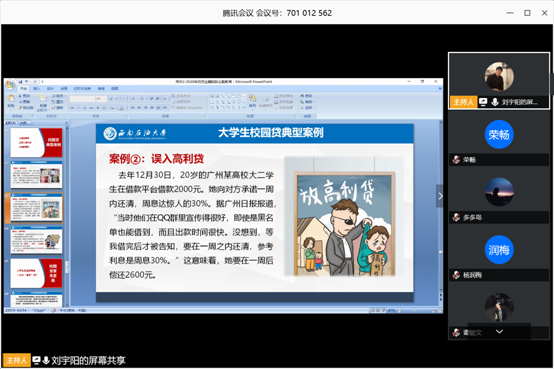554x369 pixels.
Task: Toggle the muted microphone for 杨润梅
Action: click(456, 275)
